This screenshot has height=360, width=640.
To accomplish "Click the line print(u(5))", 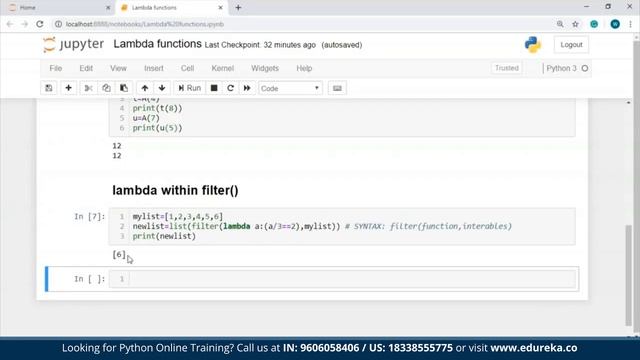I will tap(157, 128).
